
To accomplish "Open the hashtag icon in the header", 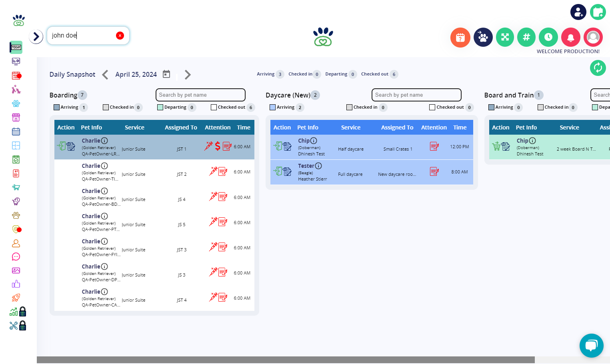I will coord(526,37).
